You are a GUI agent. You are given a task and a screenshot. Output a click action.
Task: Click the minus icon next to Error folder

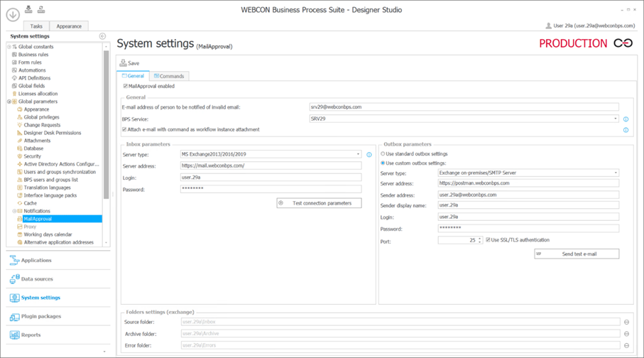626,346
